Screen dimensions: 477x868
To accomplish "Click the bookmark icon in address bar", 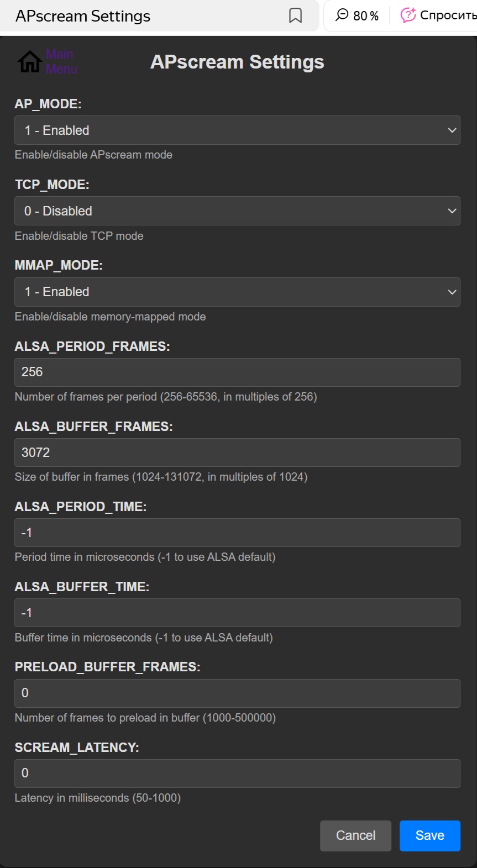I will pyautogui.click(x=296, y=15).
